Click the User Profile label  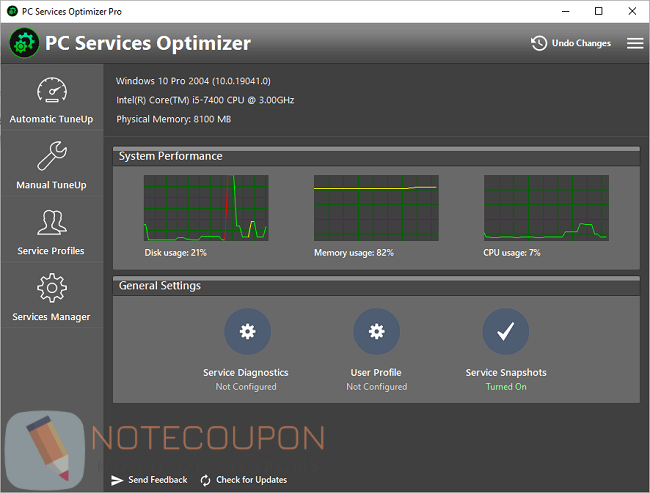(376, 372)
